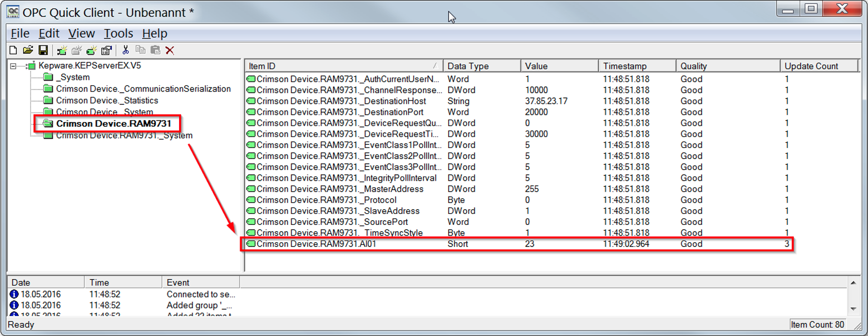
Task: Sort by the Data Type column header
Action: click(482, 66)
